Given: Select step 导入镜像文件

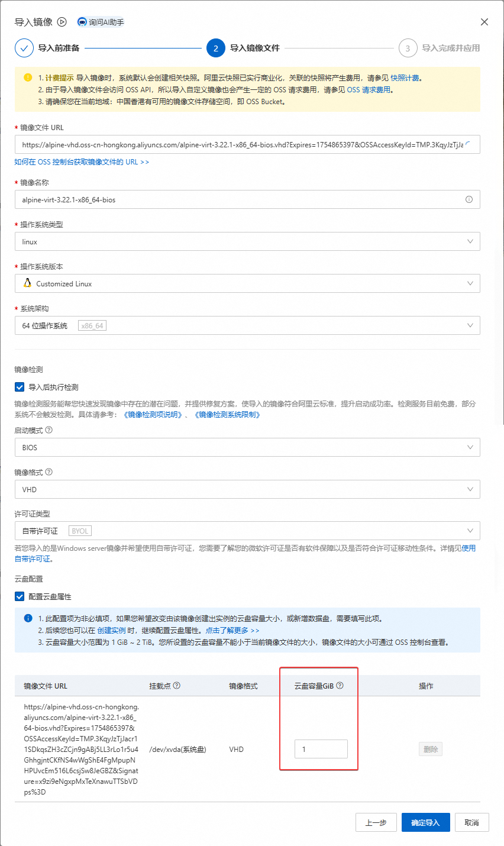Looking at the screenshot, I should pyautogui.click(x=254, y=48).
